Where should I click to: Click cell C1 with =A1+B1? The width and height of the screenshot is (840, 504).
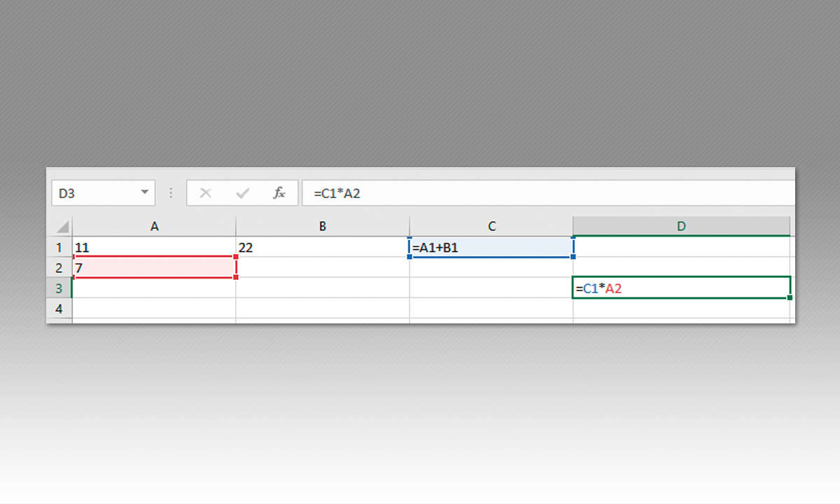[x=491, y=247]
